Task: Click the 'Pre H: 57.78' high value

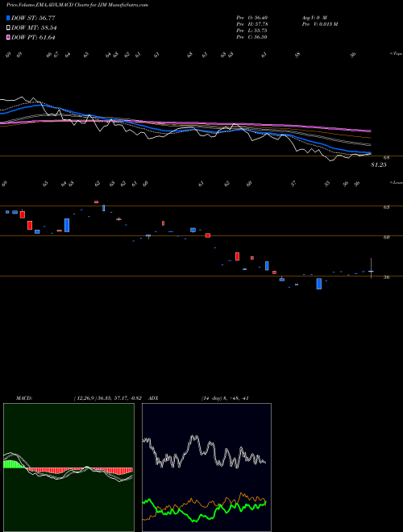Action: pyautogui.click(x=252, y=24)
